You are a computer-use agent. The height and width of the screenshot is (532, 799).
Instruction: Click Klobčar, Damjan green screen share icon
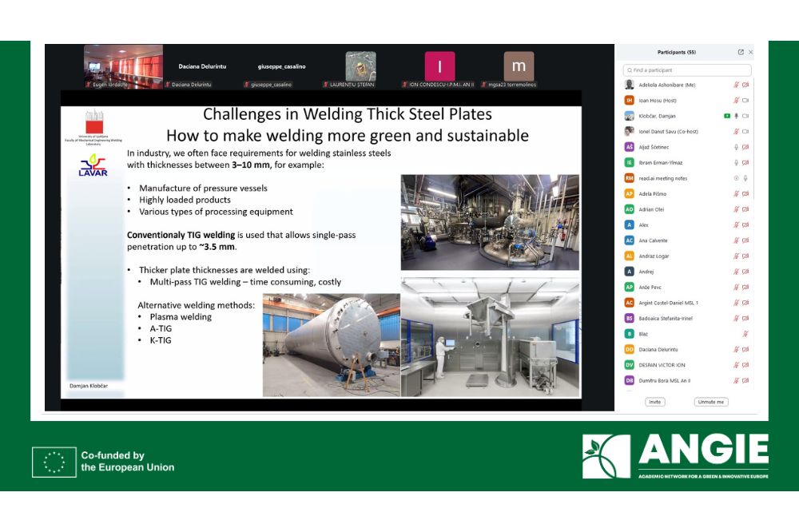click(727, 116)
